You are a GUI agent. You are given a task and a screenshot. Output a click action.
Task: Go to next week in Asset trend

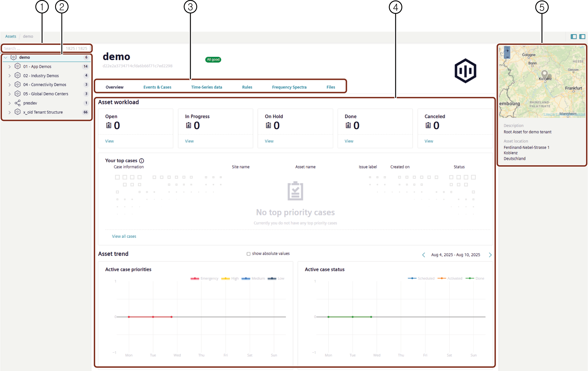(x=490, y=255)
